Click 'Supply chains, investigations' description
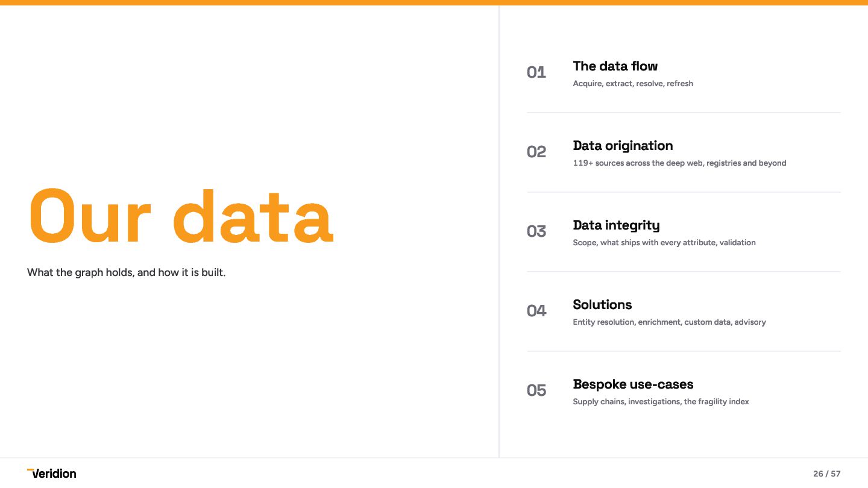Image resolution: width=868 pixels, height=488 pixels. click(627, 402)
